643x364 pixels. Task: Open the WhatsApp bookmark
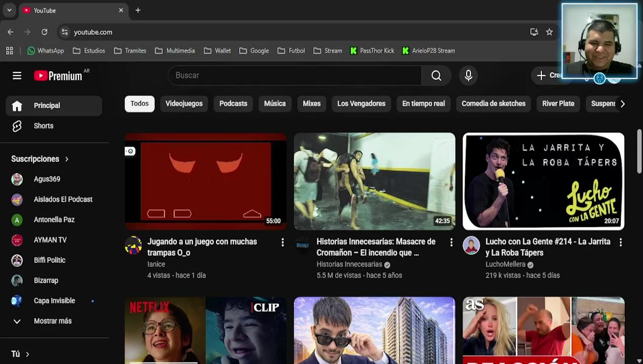(x=45, y=51)
